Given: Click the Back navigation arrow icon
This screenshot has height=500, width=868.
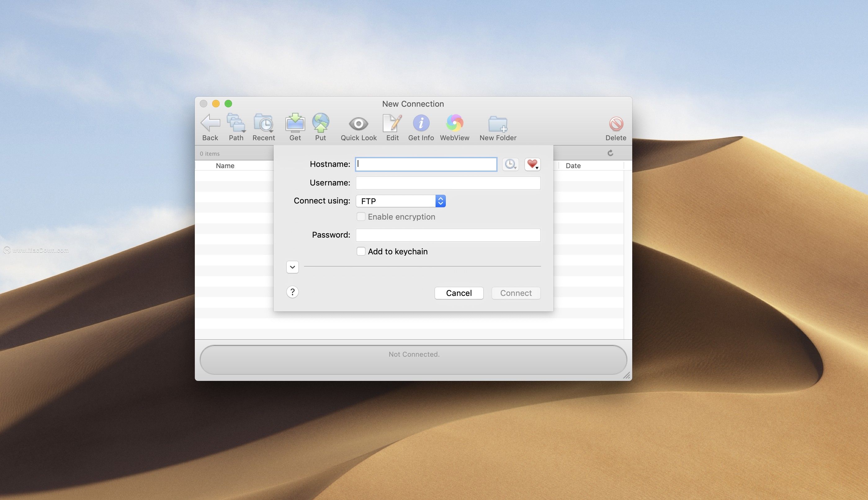Looking at the screenshot, I should (210, 123).
